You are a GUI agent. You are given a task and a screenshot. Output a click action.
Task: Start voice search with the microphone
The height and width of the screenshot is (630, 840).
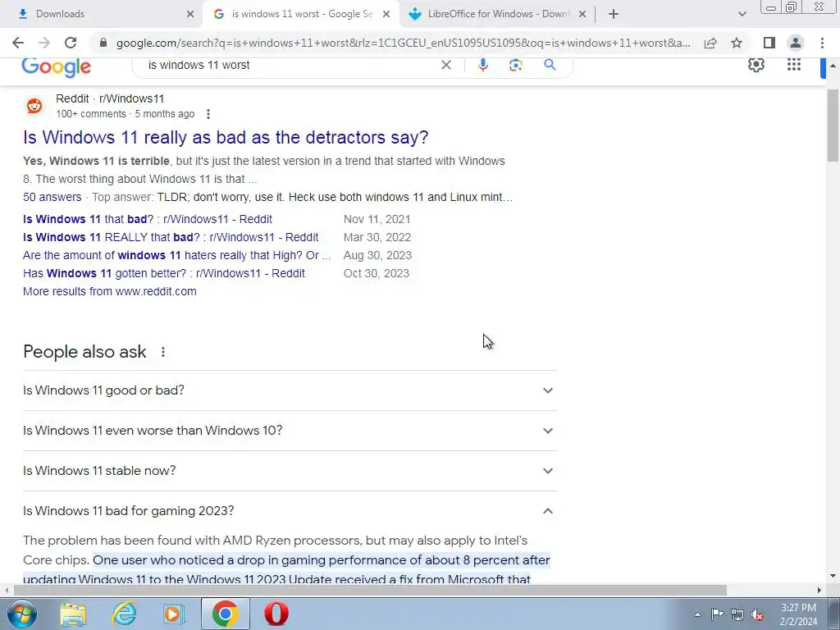(x=482, y=66)
